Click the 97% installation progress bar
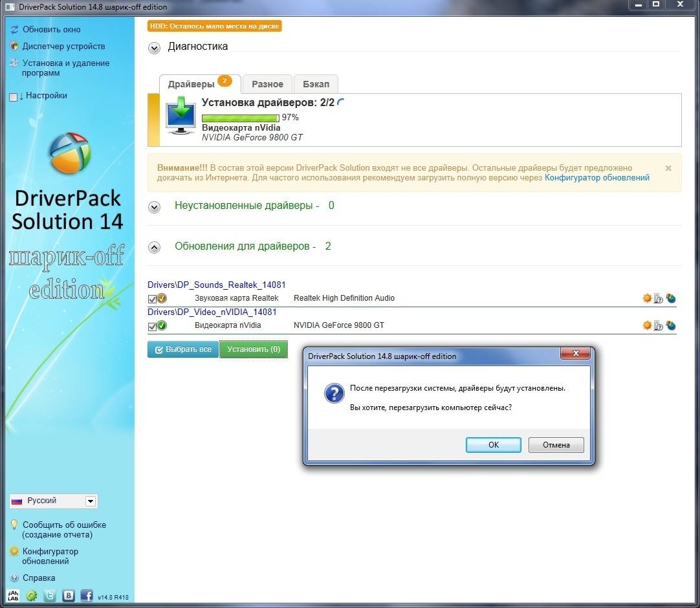Image resolution: width=700 pixels, height=608 pixels. point(241,118)
